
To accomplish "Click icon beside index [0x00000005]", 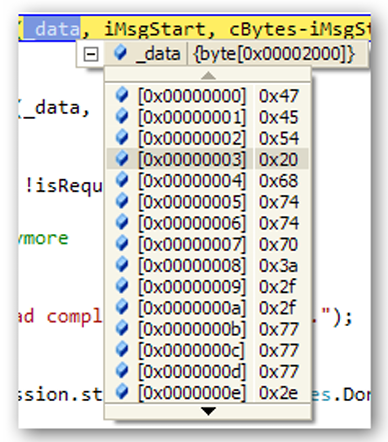I will [122, 201].
